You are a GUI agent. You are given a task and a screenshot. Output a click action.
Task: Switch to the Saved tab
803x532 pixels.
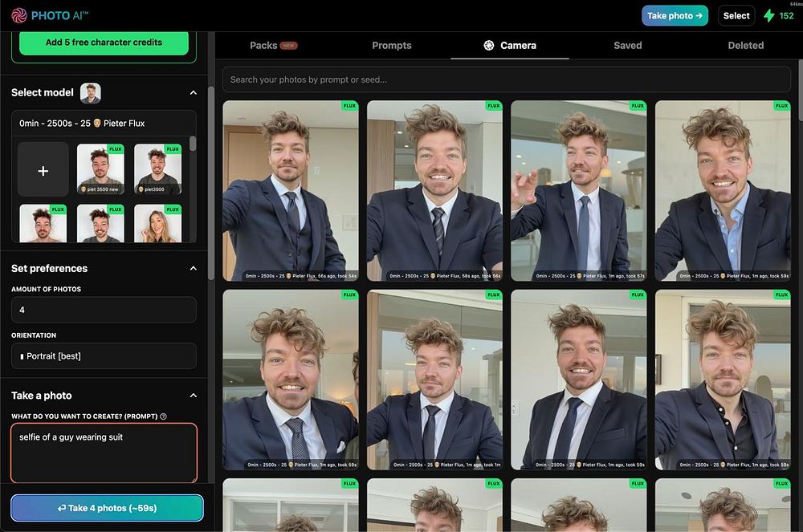(x=628, y=46)
